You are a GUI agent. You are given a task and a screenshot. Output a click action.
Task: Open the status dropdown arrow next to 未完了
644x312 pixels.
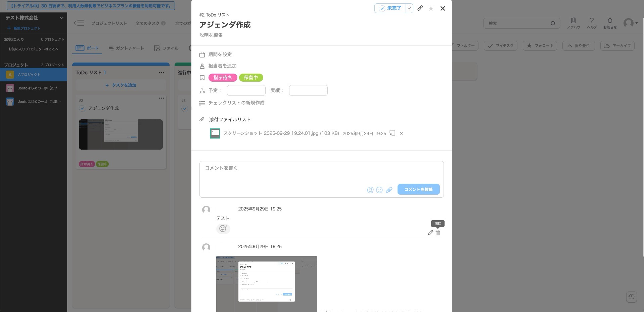click(409, 8)
